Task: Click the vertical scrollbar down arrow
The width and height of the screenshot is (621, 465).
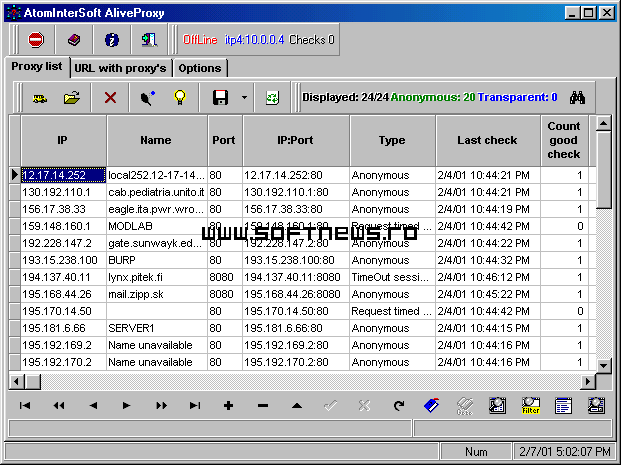Action: tap(604, 365)
